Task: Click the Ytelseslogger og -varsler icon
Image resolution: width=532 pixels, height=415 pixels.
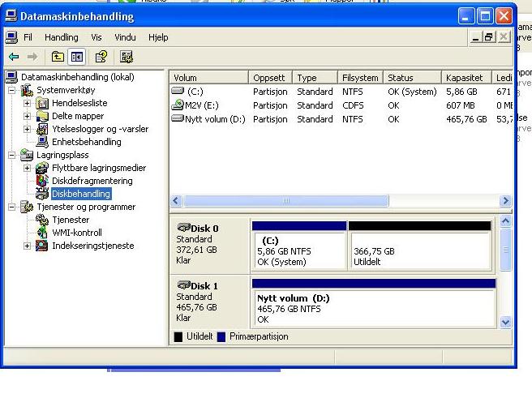Action: [42, 129]
